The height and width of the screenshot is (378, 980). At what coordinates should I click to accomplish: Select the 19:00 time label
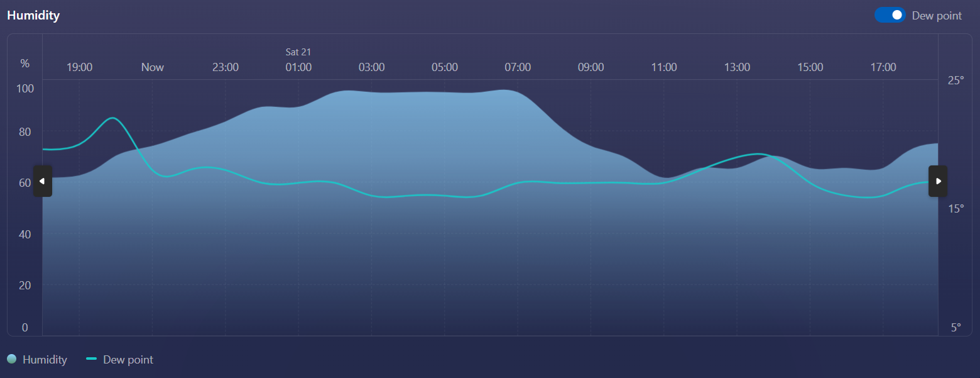point(80,67)
